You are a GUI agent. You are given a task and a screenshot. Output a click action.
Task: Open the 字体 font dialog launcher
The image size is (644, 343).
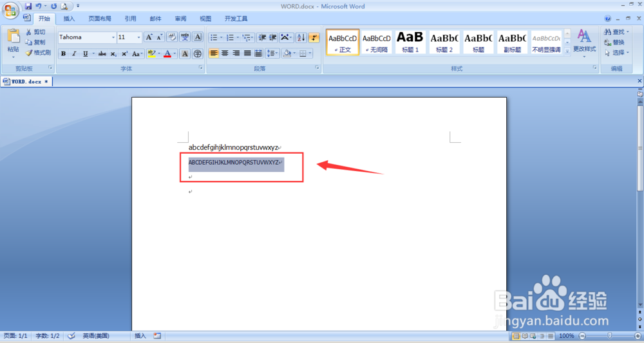201,68
